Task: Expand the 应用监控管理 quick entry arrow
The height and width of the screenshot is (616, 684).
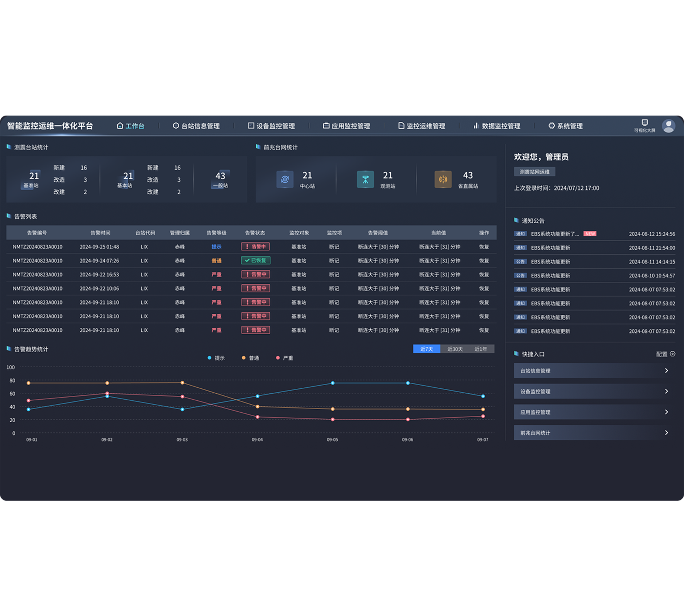Action: click(x=667, y=412)
